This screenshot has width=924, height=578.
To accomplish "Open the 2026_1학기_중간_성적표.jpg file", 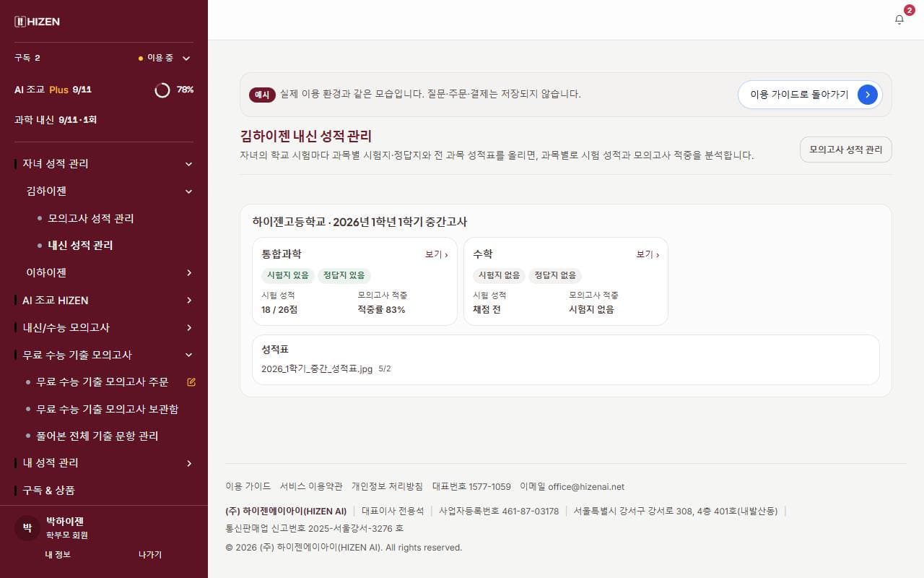I will [317, 368].
